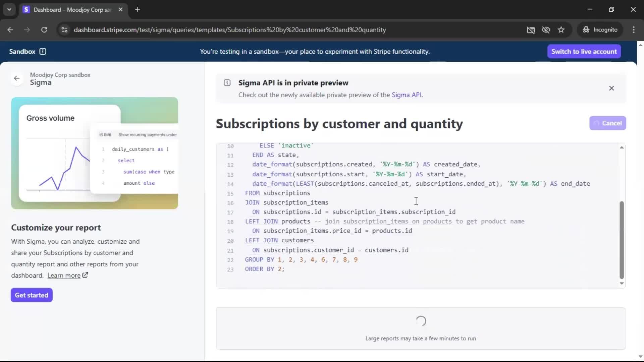The image size is (644, 362).
Task: Click the SQL editor vertical scrollbar thumb
Action: 622,240
